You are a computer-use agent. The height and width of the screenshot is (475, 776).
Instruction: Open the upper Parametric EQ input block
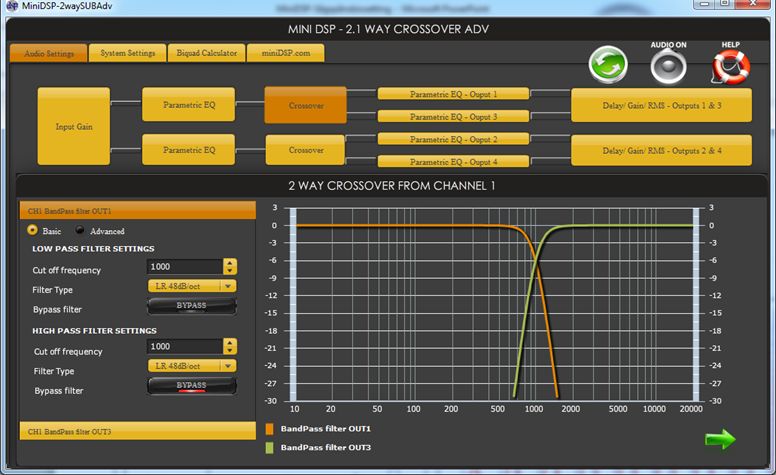[189, 104]
